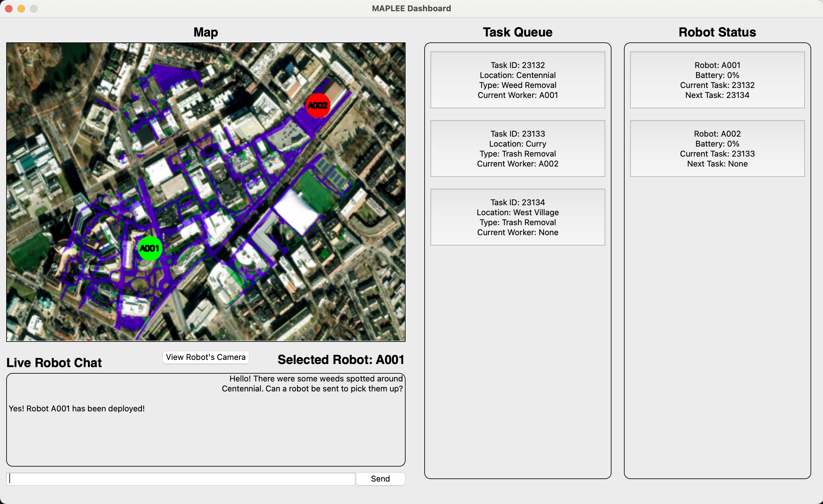Open Task ID 23134 West Village card
Screen dimensions: 823x504
518,217
